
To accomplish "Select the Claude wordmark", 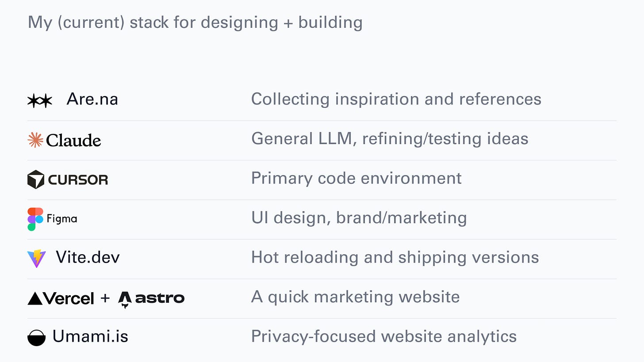I will (73, 141).
